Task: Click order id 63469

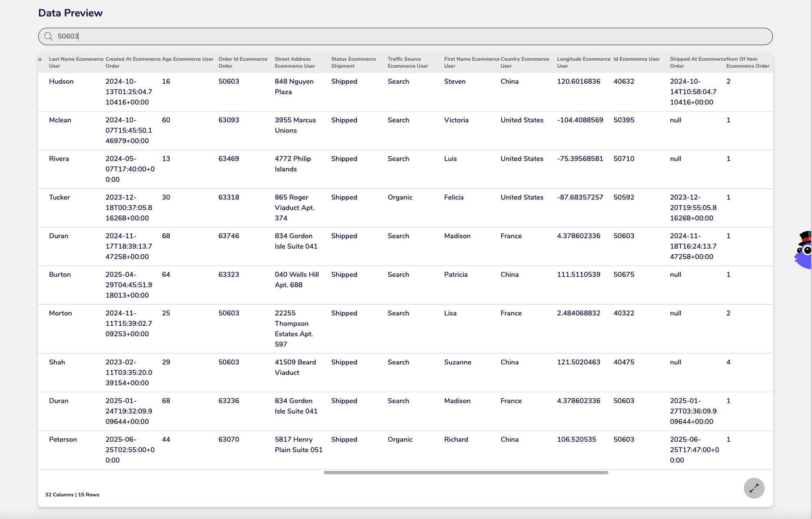Action: coord(229,159)
